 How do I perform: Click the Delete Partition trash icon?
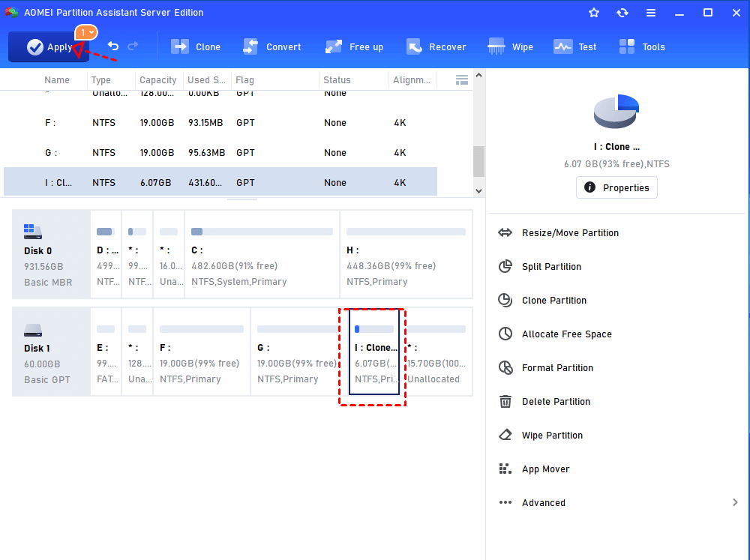pos(505,402)
